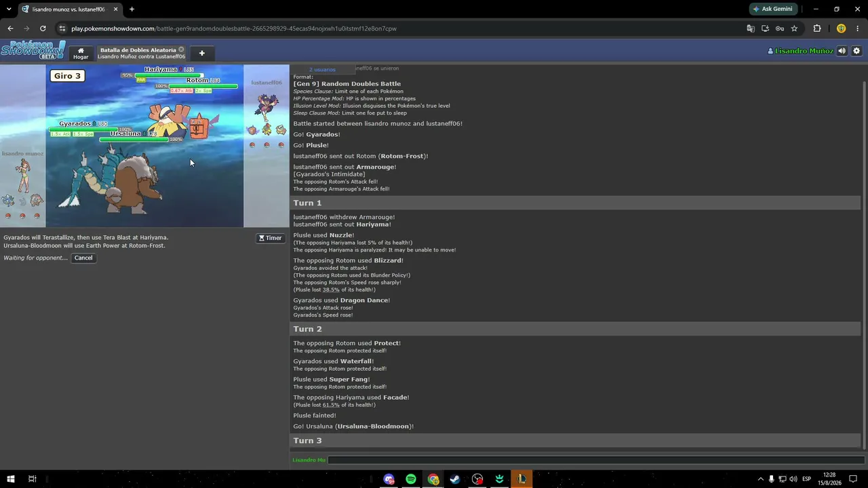Go back in the browser
This screenshot has width=868, height=488.
click(x=10, y=28)
